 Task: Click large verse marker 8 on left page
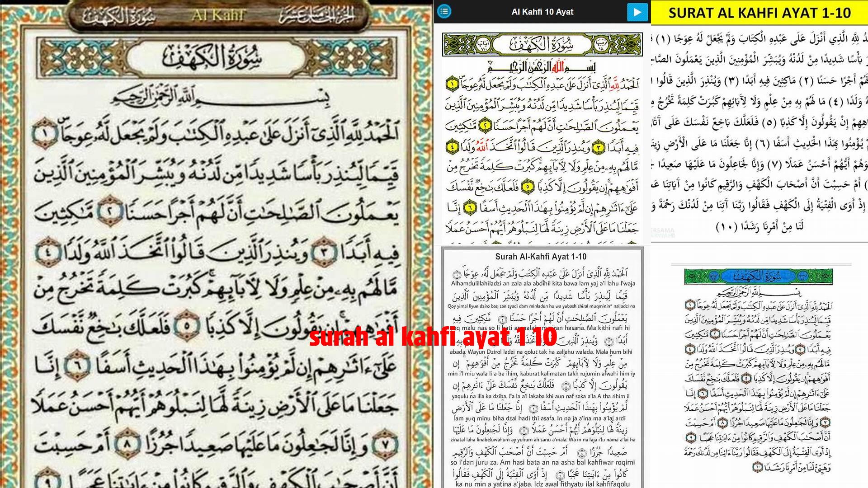point(127,445)
